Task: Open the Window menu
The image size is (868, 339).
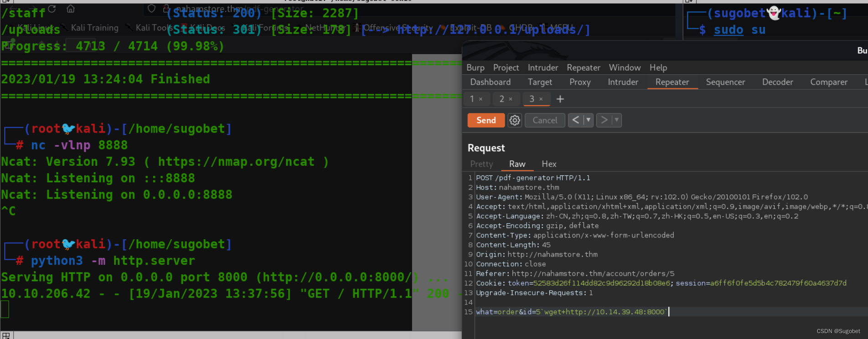Action: 625,67
